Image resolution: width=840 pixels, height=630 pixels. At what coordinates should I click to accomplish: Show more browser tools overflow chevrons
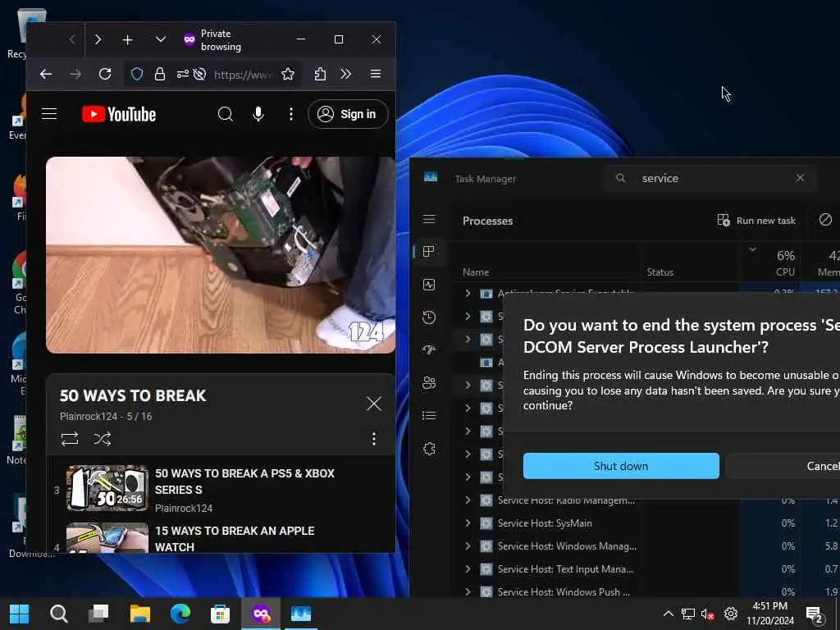click(346, 74)
